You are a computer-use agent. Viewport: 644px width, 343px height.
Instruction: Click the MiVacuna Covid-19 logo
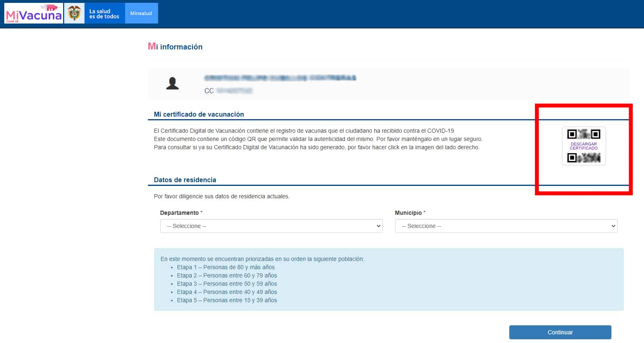(33, 13)
